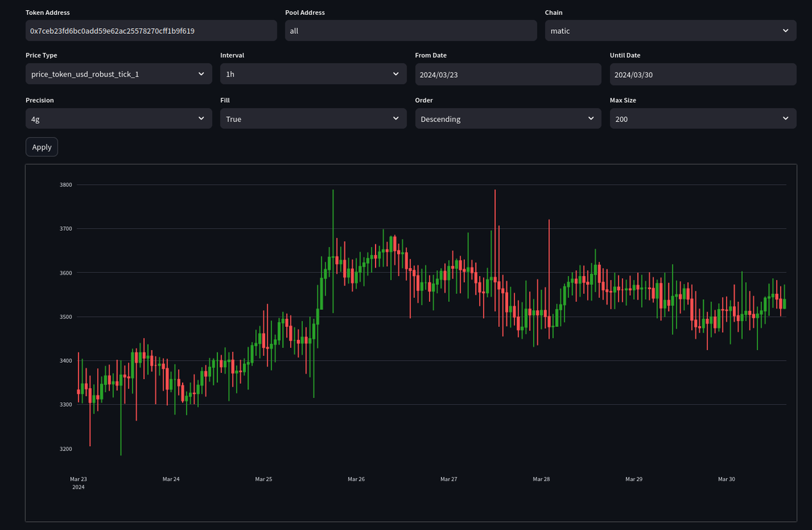Screen dimensions: 812x530
Task: Click the 3200 y-axis label
Action: pos(66,449)
